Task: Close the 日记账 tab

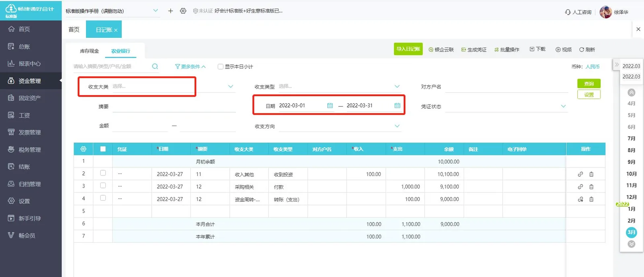Action: 116,30
